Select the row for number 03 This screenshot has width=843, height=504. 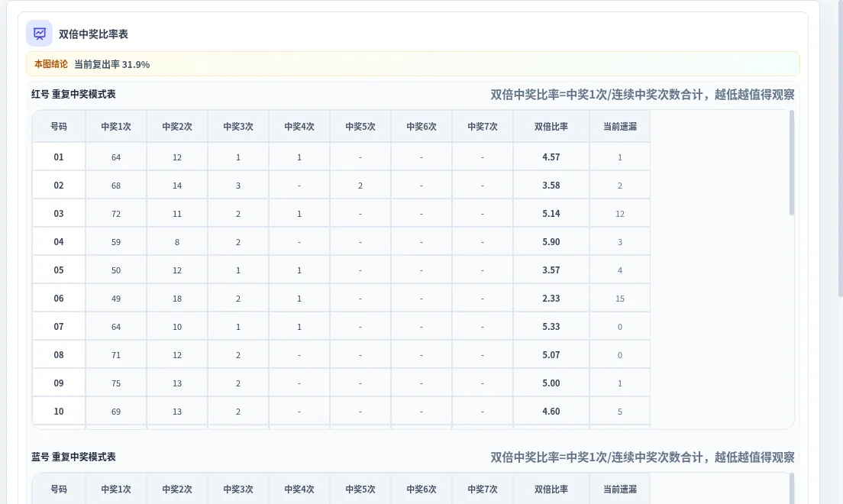[341, 214]
